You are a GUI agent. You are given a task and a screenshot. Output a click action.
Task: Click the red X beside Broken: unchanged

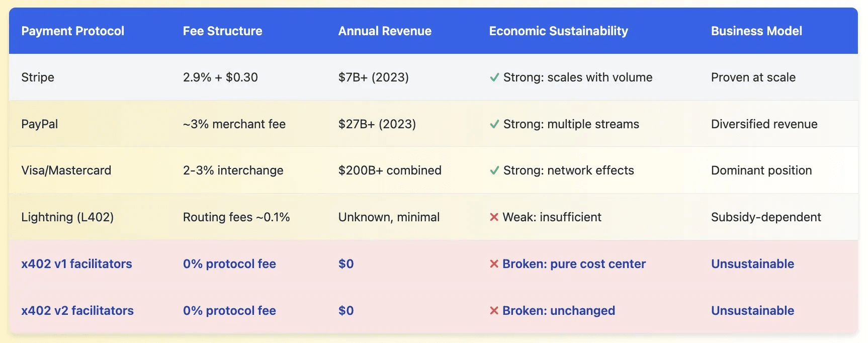pos(494,311)
